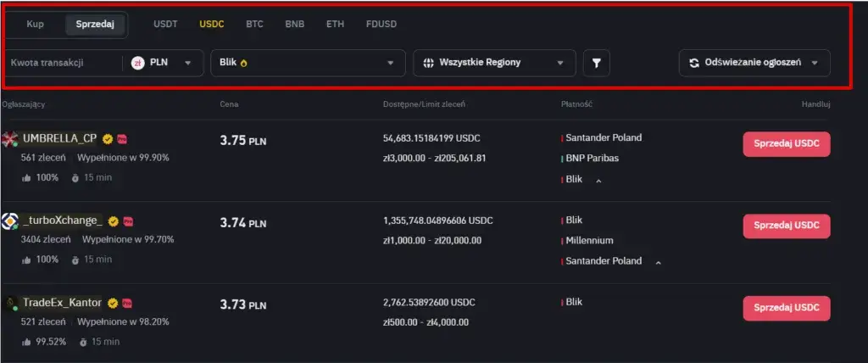Select the BNB tab

click(294, 25)
